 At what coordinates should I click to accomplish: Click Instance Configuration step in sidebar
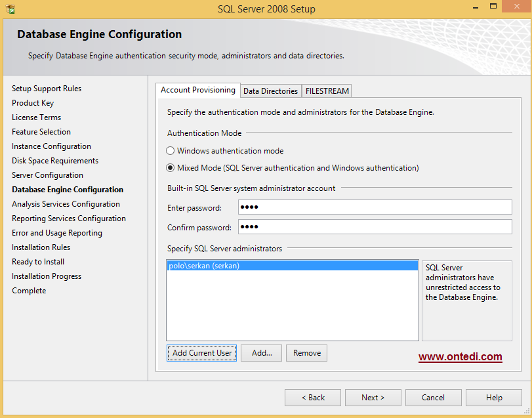(x=51, y=146)
